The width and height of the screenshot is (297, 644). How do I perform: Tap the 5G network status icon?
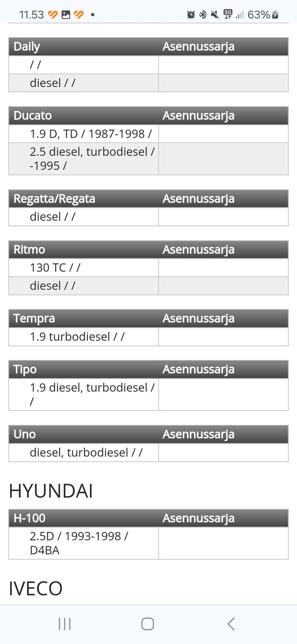point(228,14)
